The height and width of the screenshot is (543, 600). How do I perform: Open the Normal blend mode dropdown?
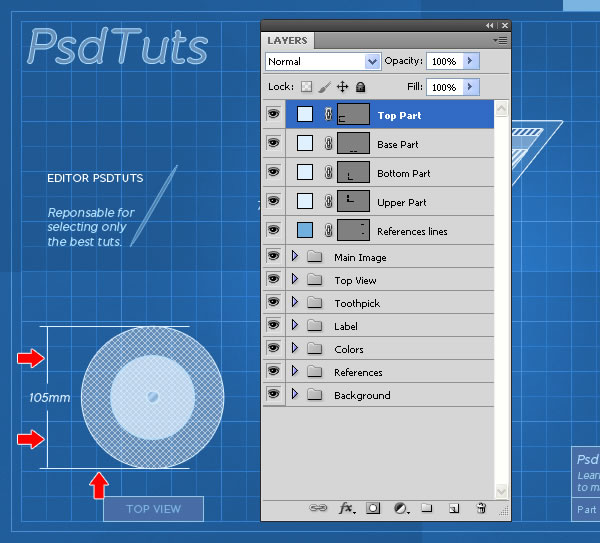click(x=323, y=61)
